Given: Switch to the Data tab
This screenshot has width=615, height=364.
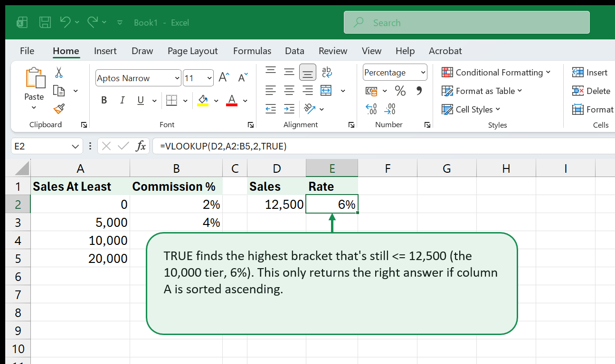Looking at the screenshot, I should tap(294, 51).
